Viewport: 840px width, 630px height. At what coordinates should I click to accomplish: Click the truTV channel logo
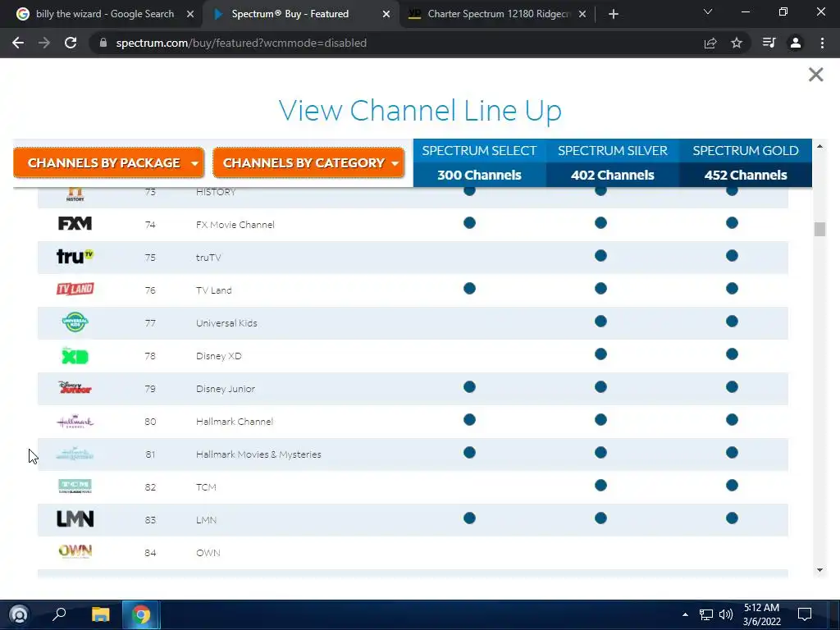(75, 256)
